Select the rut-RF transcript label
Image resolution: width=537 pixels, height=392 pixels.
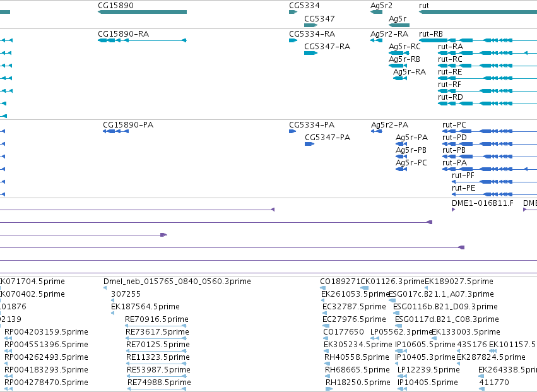point(449,85)
